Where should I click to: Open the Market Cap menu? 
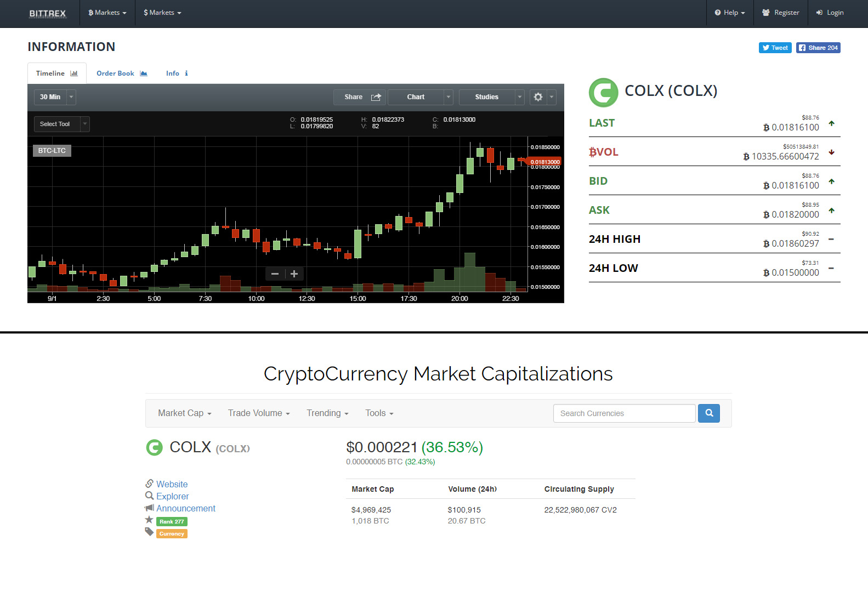coord(185,413)
